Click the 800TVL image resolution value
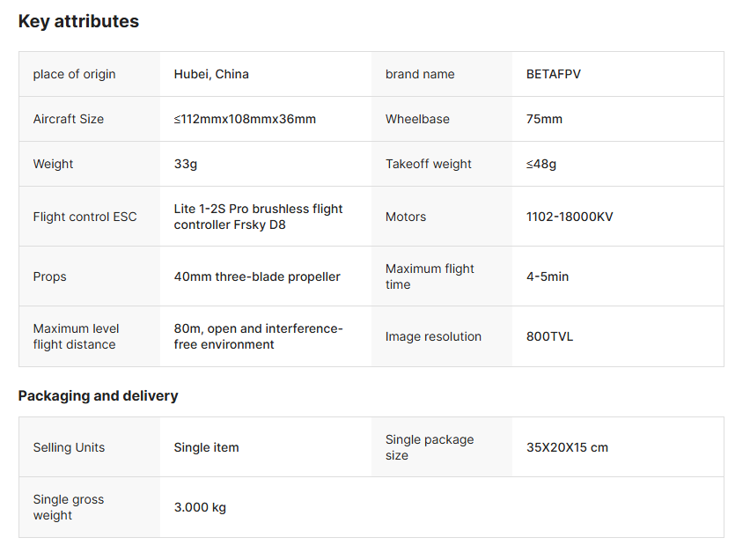This screenshot has width=750, height=560. click(549, 337)
